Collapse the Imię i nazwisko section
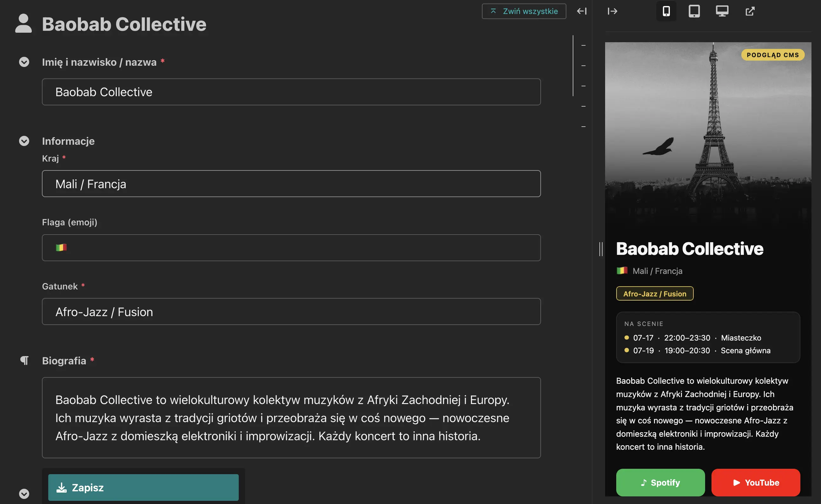 click(24, 62)
